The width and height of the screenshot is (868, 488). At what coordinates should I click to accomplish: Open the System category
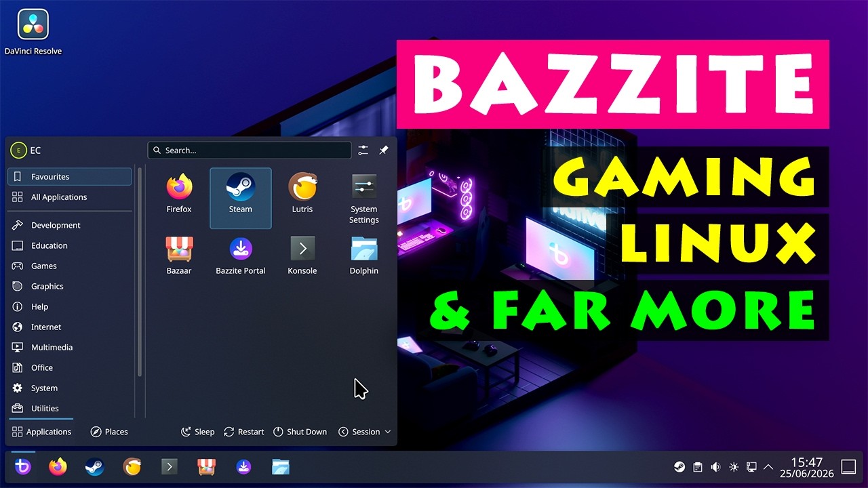click(x=70, y=388)
